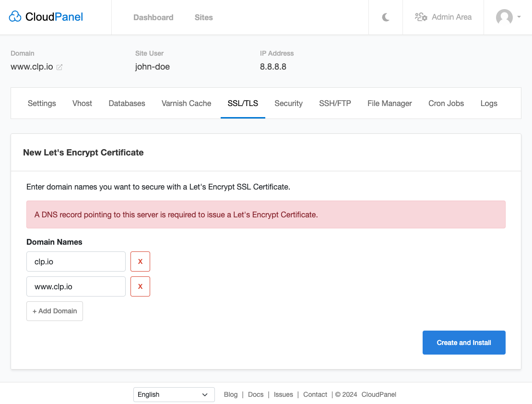Click the user profile avatar icon

(504, 17)
